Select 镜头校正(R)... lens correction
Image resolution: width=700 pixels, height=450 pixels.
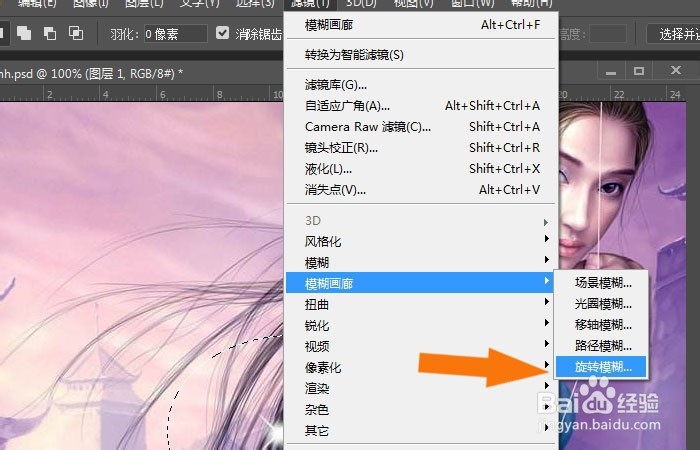[x=421, y=148]
